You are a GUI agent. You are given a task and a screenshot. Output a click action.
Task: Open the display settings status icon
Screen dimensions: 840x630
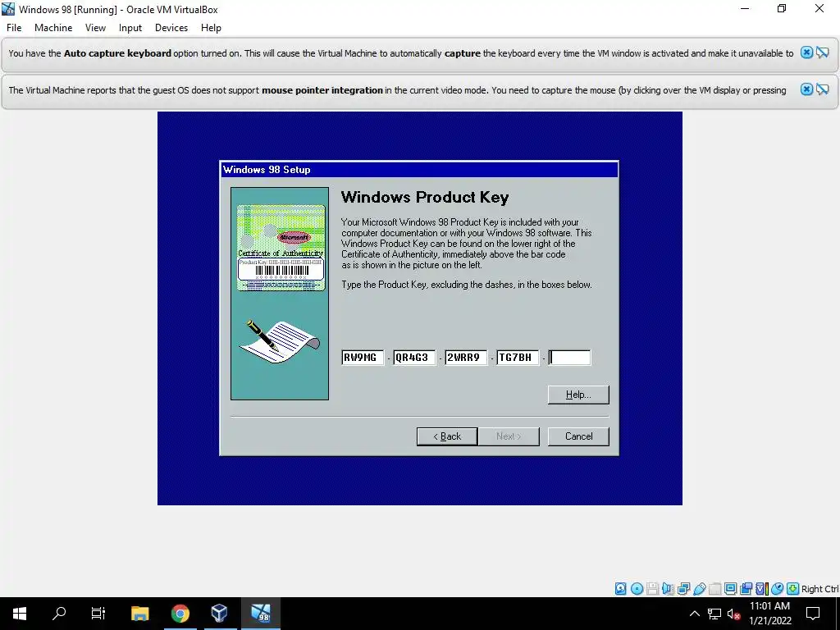point(730,589)
